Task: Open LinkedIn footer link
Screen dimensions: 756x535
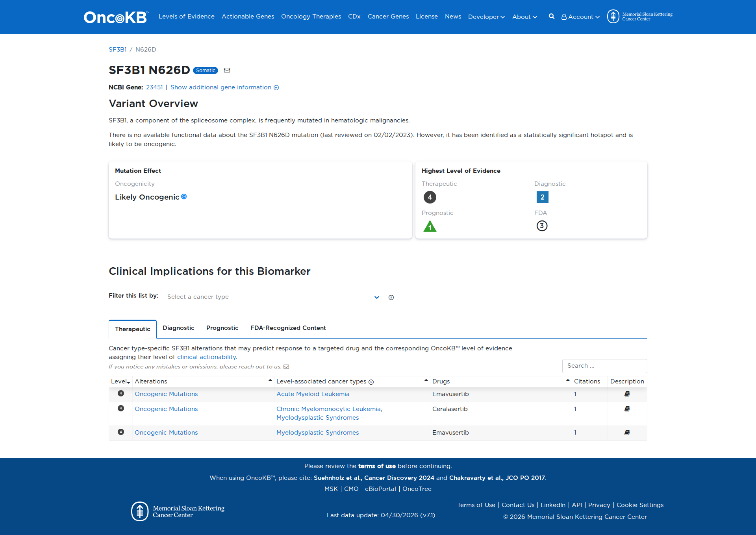Action: 553,505
